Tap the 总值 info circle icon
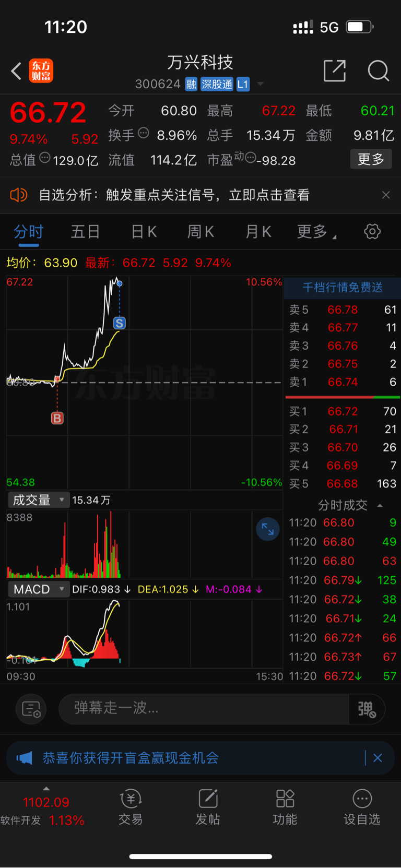401x868 pixels. click(x=45, y=157)
